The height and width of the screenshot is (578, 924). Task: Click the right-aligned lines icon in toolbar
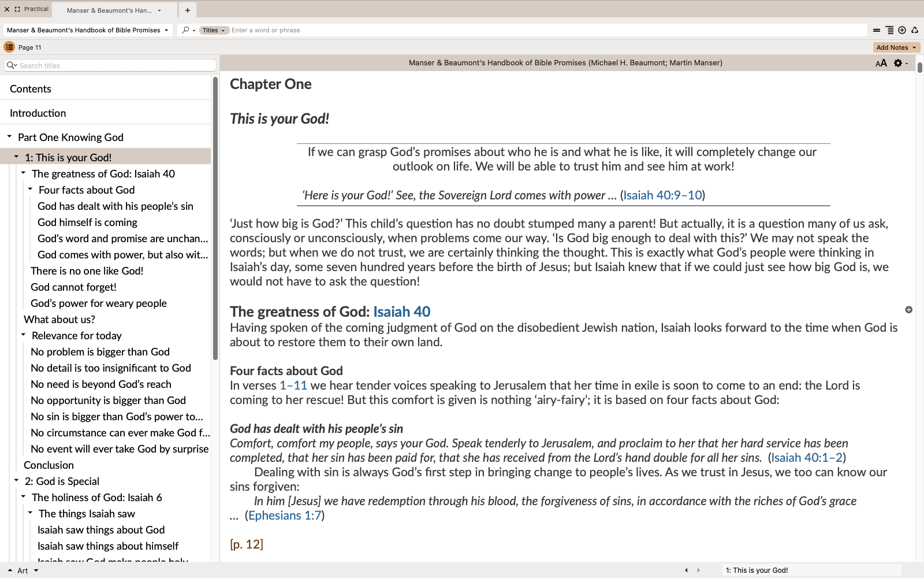tap(889, 30)
